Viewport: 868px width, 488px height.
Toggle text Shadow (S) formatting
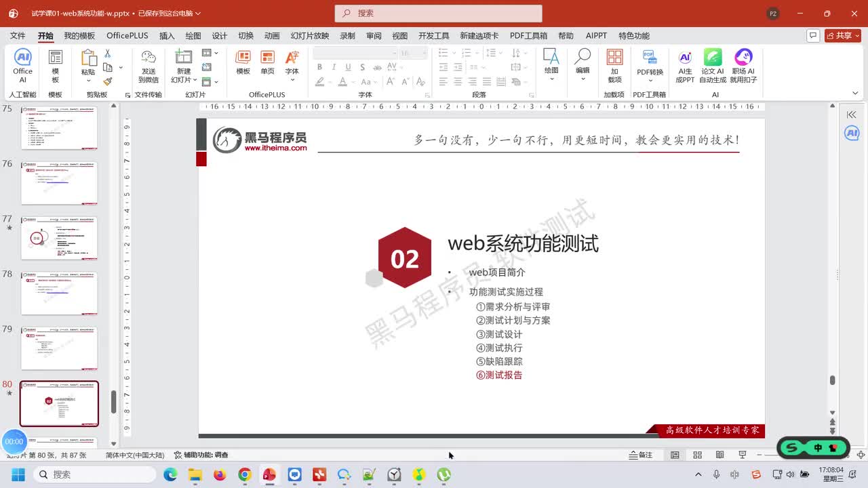point(362,67)
